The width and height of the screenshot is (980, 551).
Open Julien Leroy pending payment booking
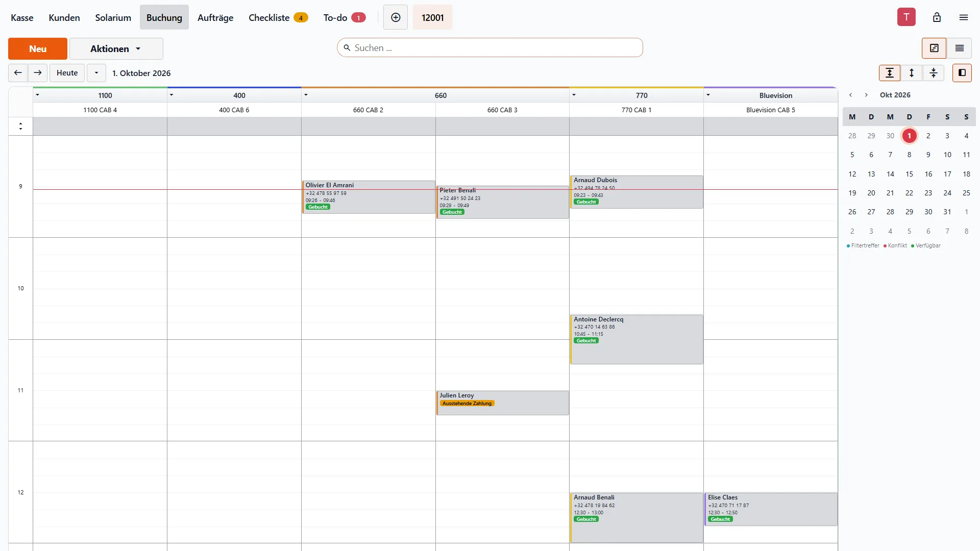click(x=503, y=403)
